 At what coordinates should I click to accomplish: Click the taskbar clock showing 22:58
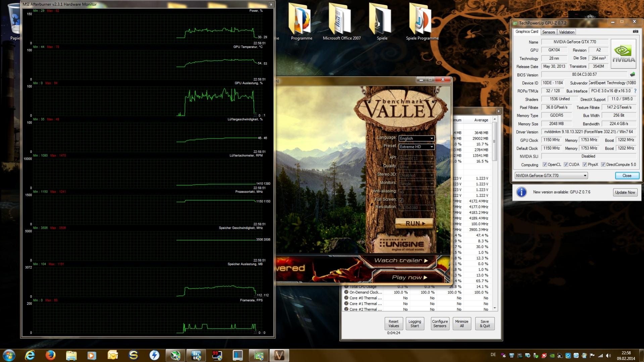pyautogui.click(x=626, y=356)
